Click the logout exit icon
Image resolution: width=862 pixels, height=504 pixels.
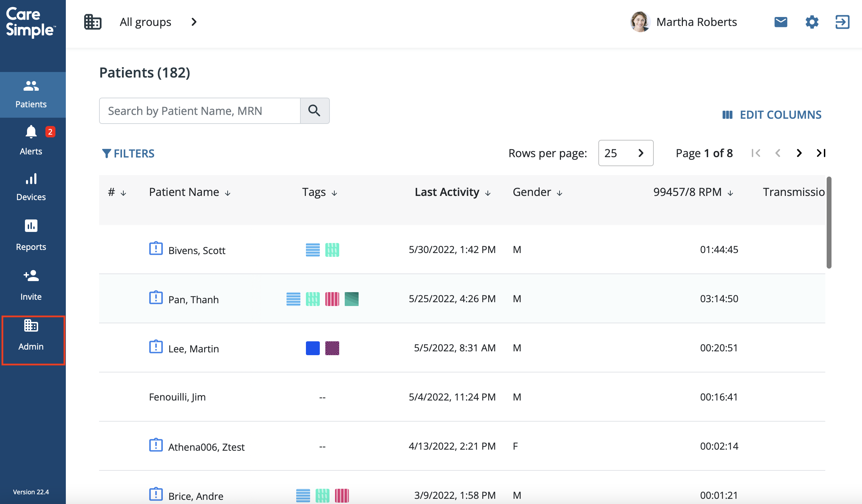click(842, 22)
